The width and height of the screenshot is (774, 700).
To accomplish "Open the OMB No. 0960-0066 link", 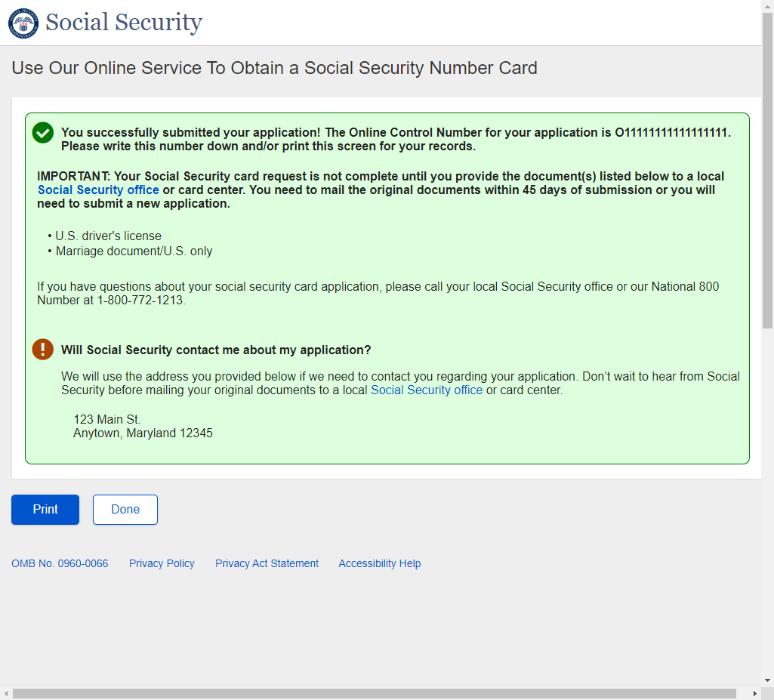I will point(60,563).
